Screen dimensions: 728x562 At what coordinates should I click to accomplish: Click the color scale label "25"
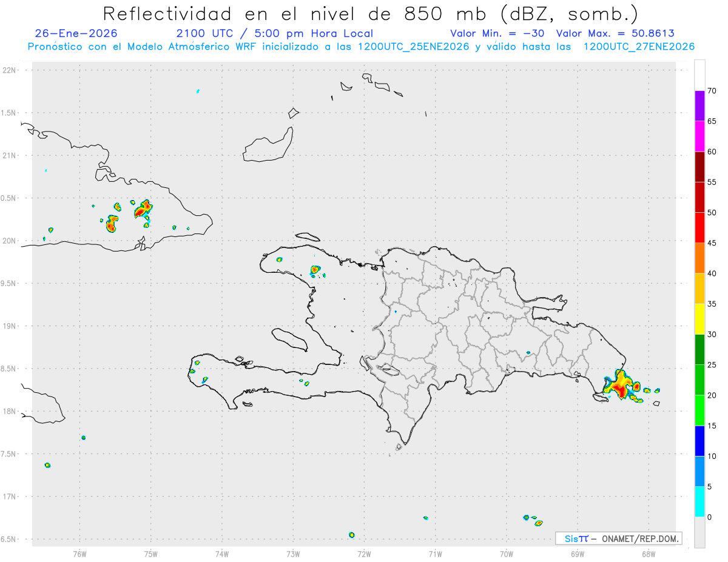[712, 365]
